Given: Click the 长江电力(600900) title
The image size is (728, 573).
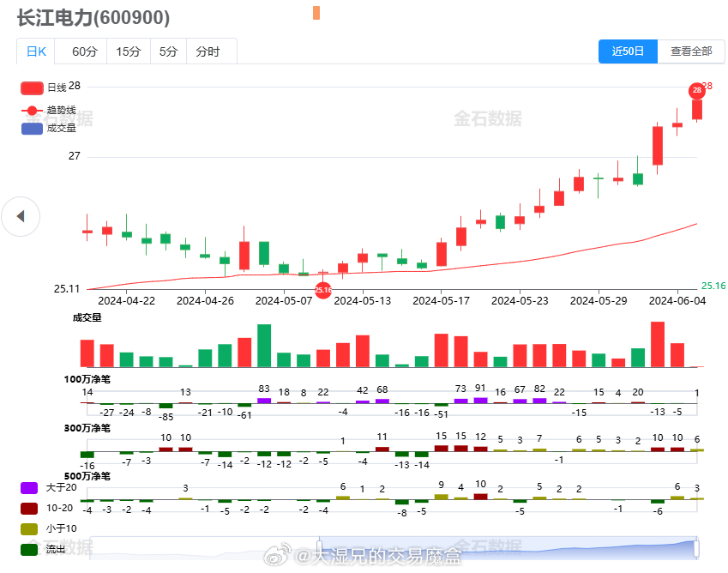Looking at the screenshot, I should coord(93,18).
